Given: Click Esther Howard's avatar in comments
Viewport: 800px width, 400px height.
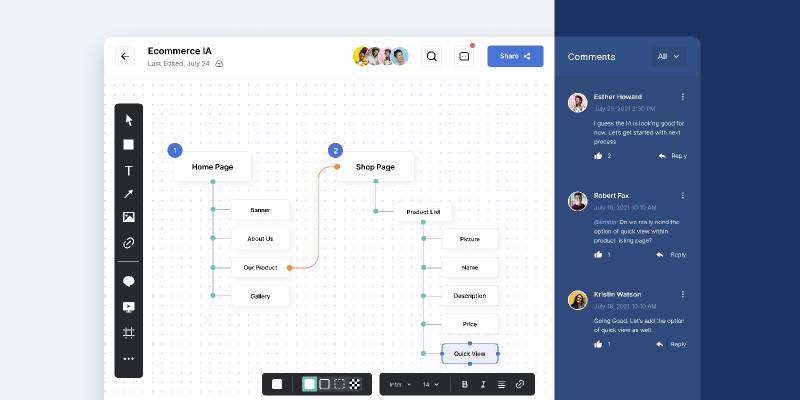Looking at the screenshot, I should click(x=578, y=103).
